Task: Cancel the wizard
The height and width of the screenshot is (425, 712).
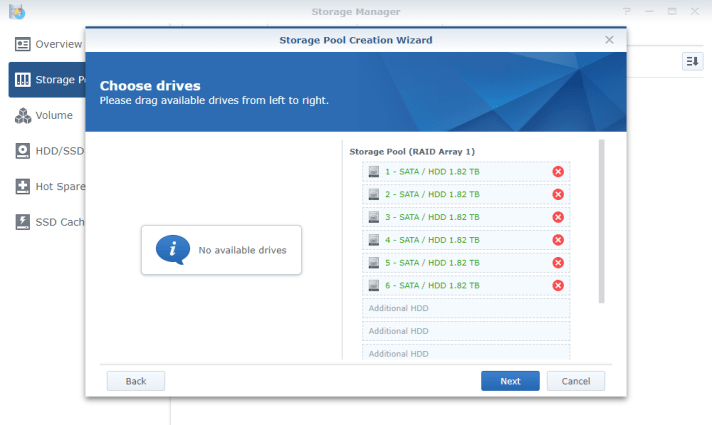Action: tap(575, 381)
